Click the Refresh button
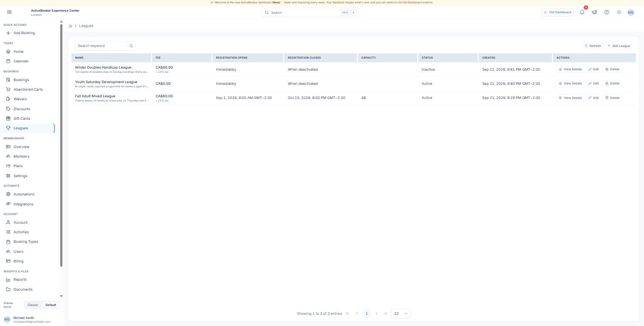Image resolution: width=644 pixels, height=326 pixels. (593, 46)
